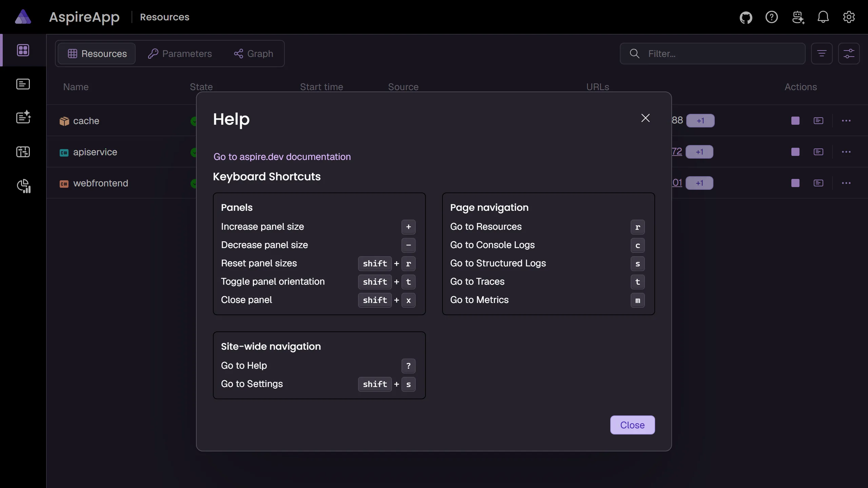Open the view options sliders button
This screenshot has height=488, width=868.
(x=849, y=54)
